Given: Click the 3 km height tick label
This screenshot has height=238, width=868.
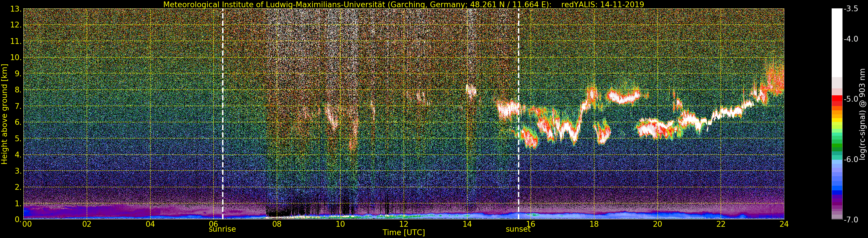Looking at the screenshot, I should [18, 171].
